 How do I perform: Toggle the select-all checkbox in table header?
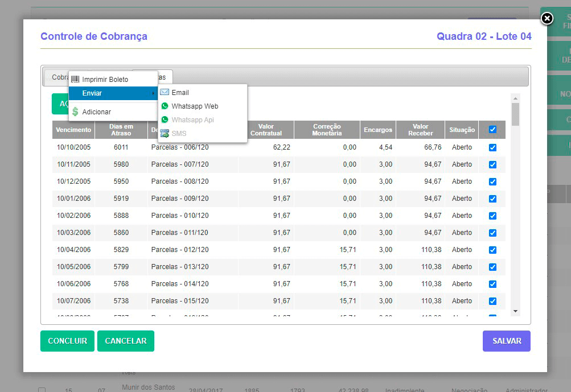492,130
